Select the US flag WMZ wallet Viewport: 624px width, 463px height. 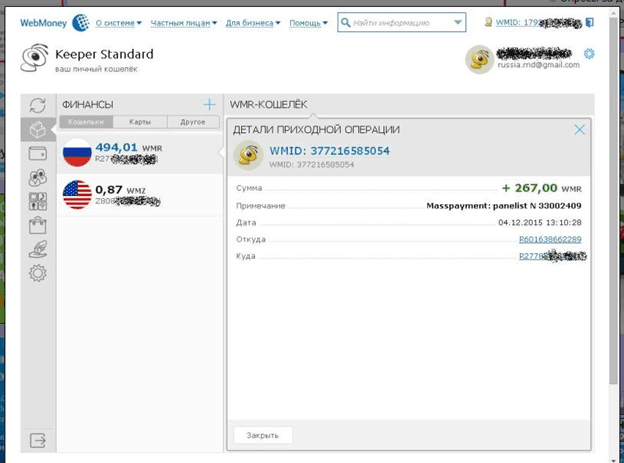tap(140, 195)
